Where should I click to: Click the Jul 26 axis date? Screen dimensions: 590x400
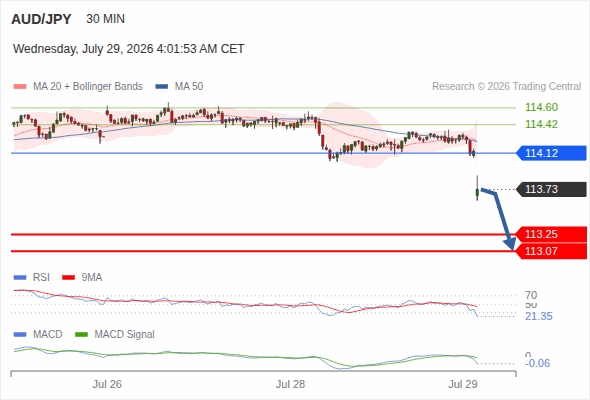pyautogui.click(x=107, y=385)
